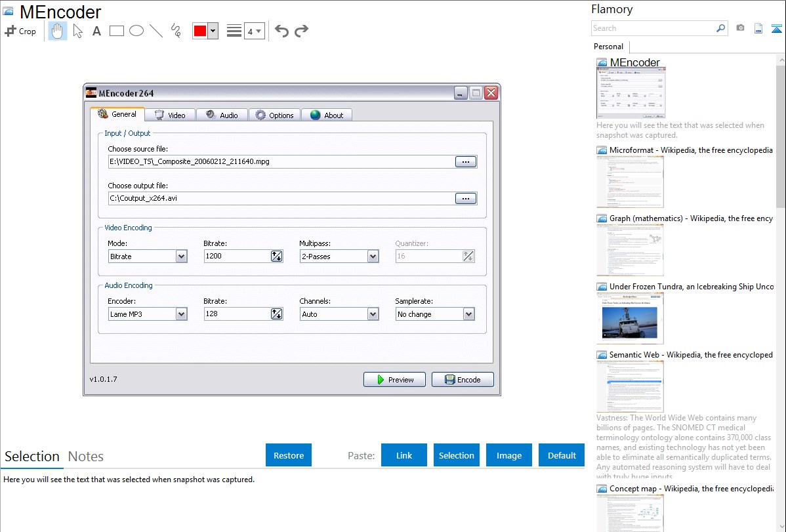Close the MEncoder264 window

click(491, 92)
